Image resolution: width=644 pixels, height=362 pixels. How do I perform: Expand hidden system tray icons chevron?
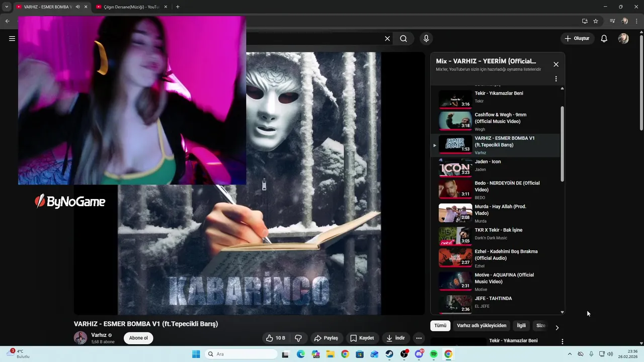point(570,354)
